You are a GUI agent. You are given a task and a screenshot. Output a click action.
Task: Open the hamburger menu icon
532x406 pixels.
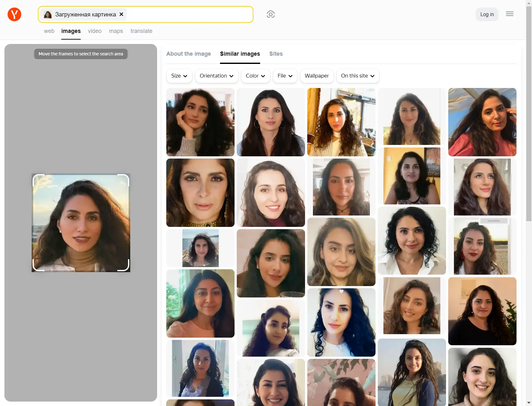click(509, 14)
